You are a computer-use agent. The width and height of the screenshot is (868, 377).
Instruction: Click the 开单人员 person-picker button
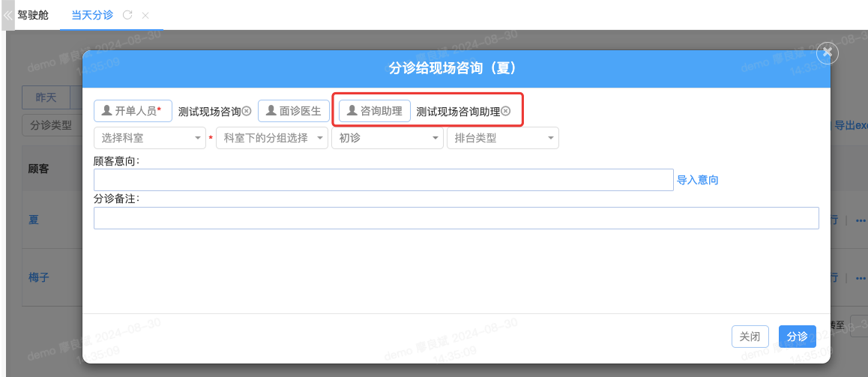click(133, 111)
